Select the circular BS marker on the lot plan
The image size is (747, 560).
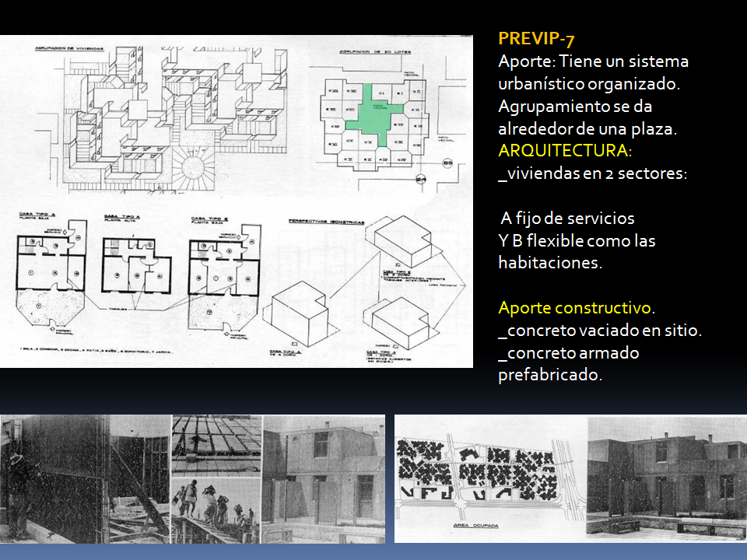(447, 163)
